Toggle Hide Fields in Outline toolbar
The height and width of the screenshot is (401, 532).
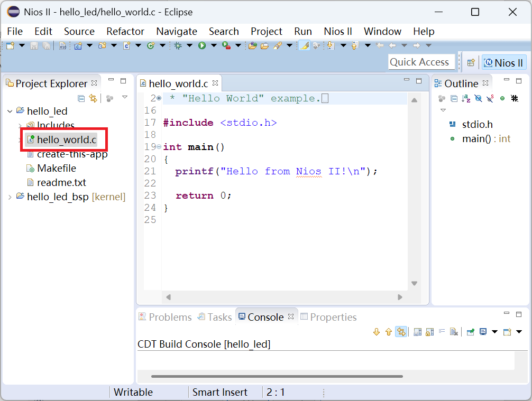point(478,99)
